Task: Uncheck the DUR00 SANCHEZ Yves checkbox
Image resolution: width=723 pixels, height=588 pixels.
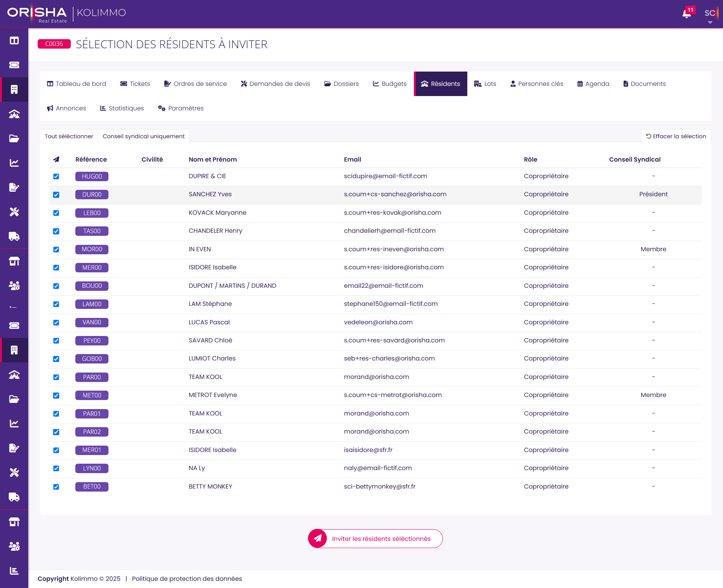Action: coord(56,195)
